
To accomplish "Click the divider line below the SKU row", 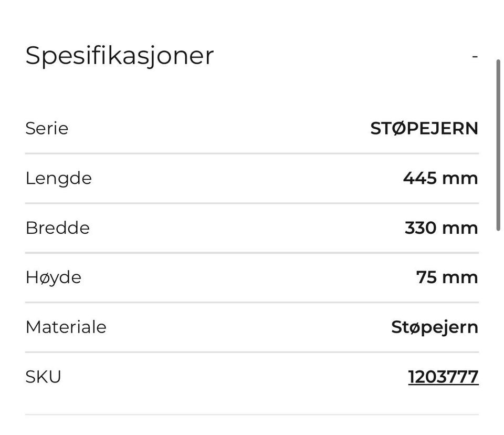I will click(252, 415).
